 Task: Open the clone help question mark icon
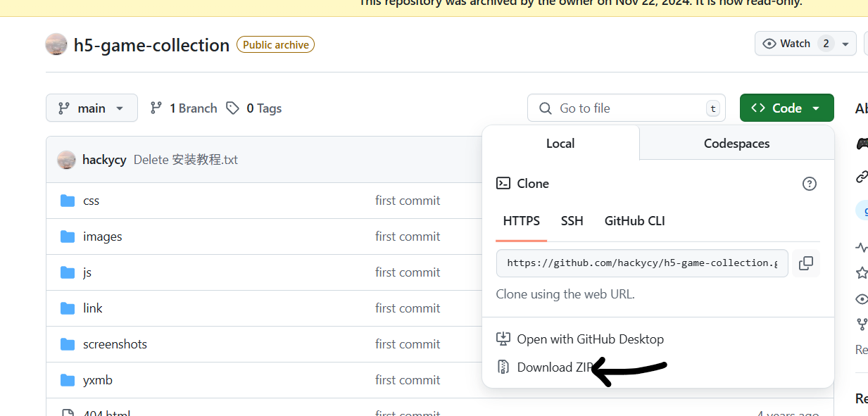point(810,184)
